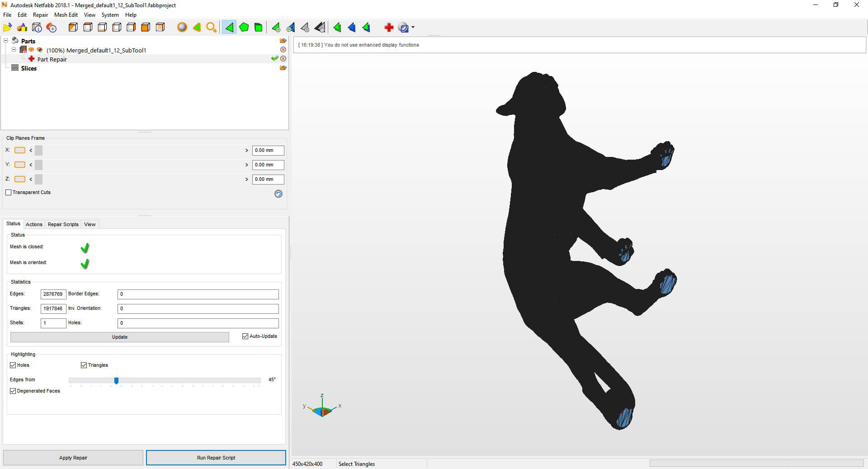
Task: Click the magnifier zoom icon in toolbar
Action: pos(211,28)
